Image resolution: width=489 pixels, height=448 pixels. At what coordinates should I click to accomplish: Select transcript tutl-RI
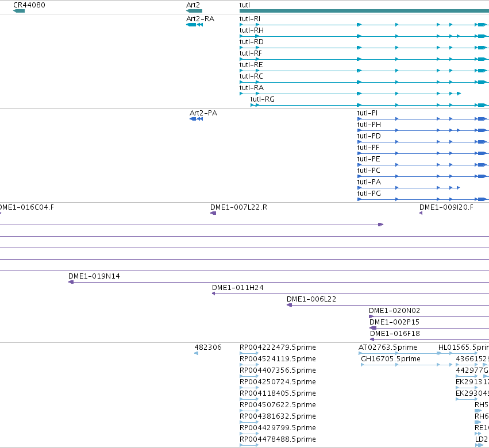click(250, 19)
